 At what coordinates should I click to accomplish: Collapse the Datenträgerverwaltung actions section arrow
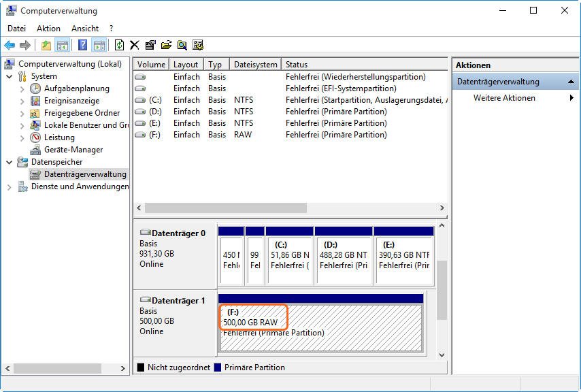(x=571, y=82)
